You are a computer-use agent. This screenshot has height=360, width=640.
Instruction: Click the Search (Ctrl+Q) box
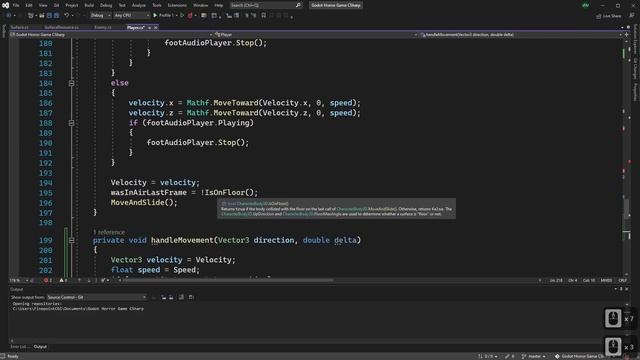point(266,5)
